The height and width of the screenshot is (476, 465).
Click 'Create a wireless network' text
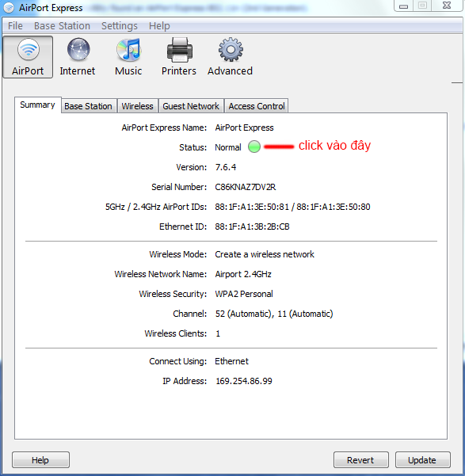click(x=265, y=254)
